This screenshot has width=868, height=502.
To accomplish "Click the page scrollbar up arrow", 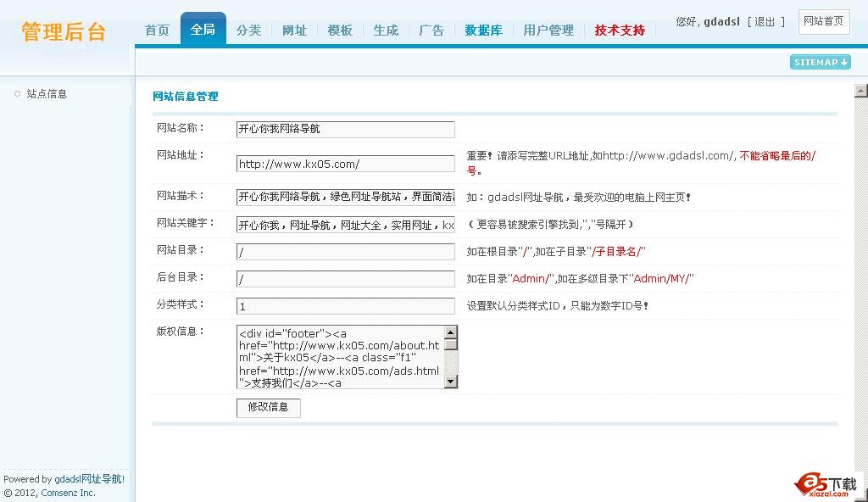I will pyautogui.click(x=860, y=91).
